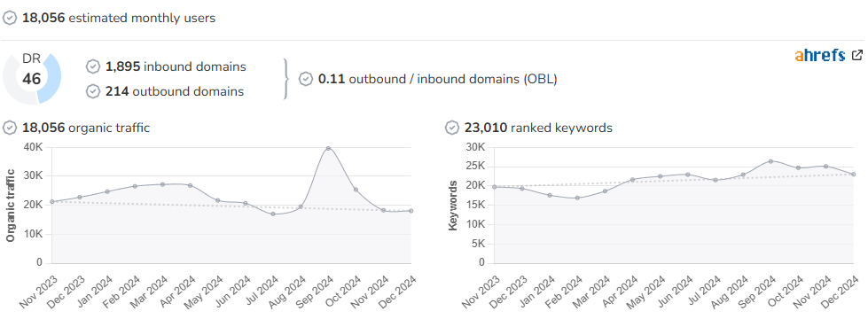This screenshot has height=319, width=868.
Task: Click the check icon beside ranked keywords heading
Action: [x=452, y=128]
